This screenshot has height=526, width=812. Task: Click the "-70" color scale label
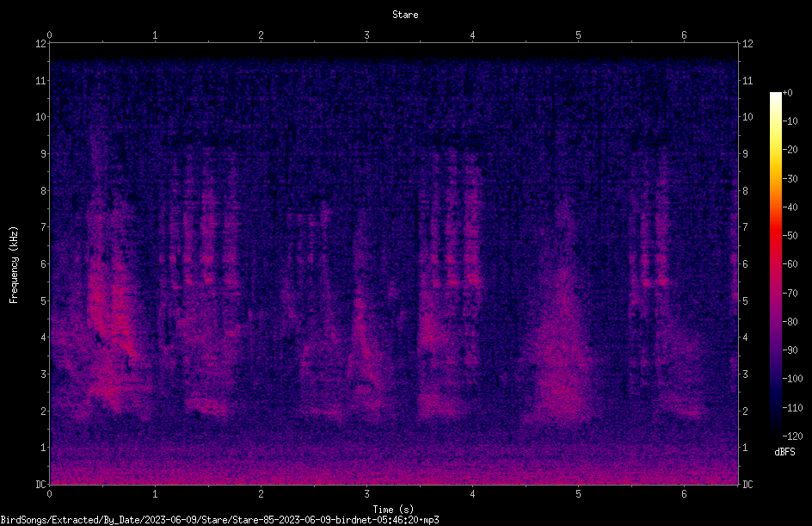point(790,294)
